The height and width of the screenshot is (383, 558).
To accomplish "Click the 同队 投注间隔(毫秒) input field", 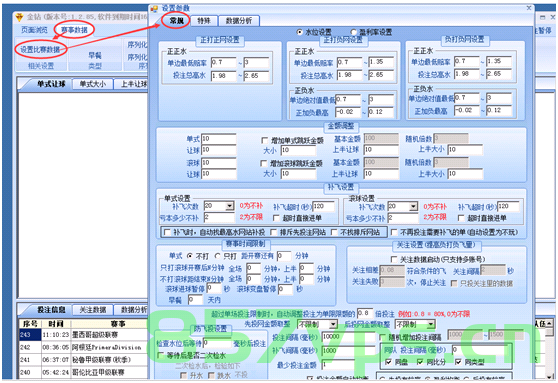I will pyautogui.click(x=480, y=350).
